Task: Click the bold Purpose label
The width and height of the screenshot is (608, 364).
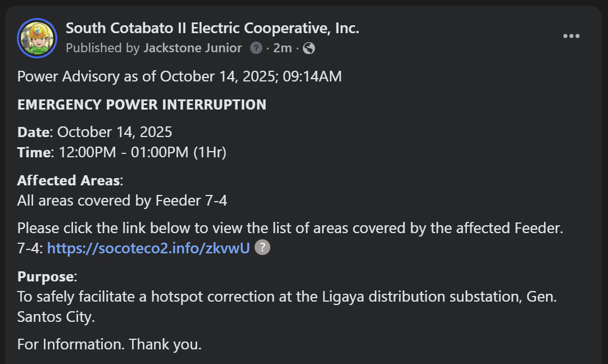Action: click(x=46, y=276)
